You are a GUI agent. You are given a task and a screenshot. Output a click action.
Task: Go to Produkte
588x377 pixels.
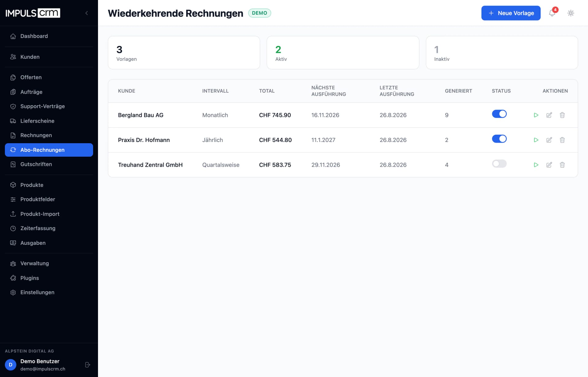pyautogui.click(x=49, y=185)
